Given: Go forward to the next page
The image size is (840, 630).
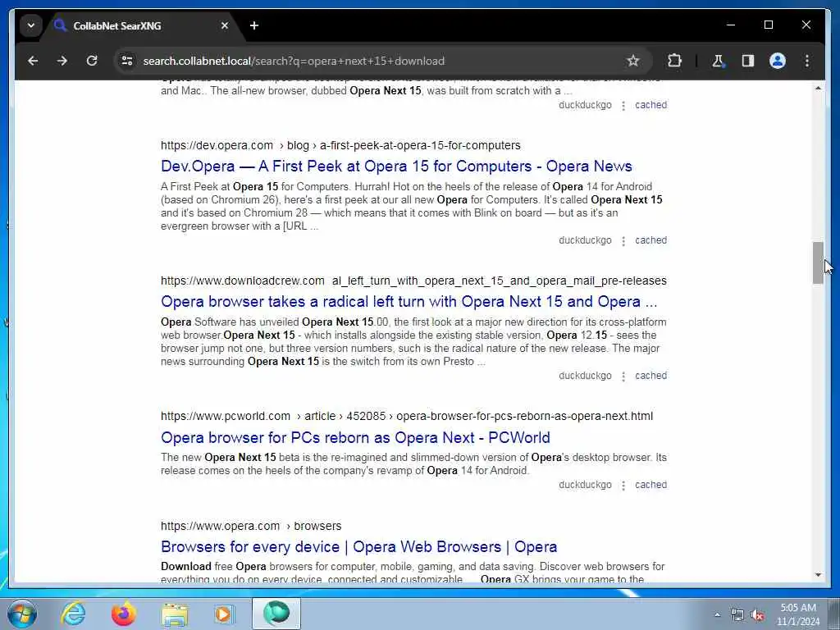Looking at the screenshot, I should tap(62, 61).
